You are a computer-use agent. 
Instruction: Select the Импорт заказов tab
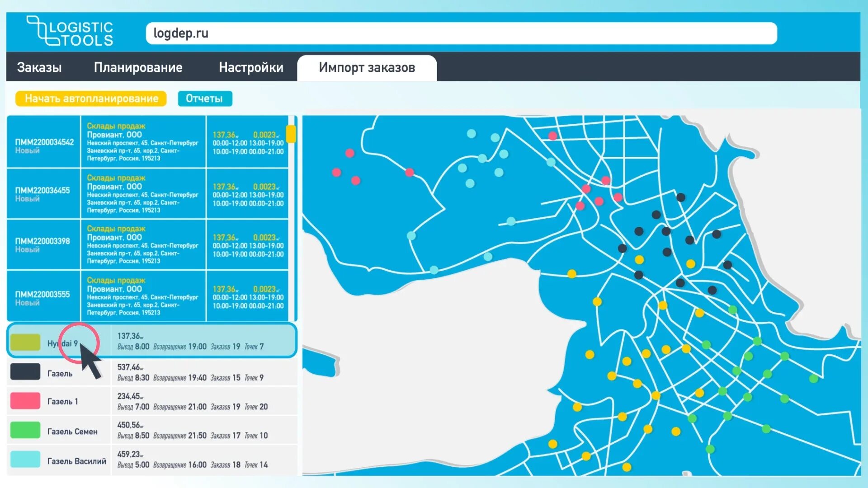pos(367,68)
